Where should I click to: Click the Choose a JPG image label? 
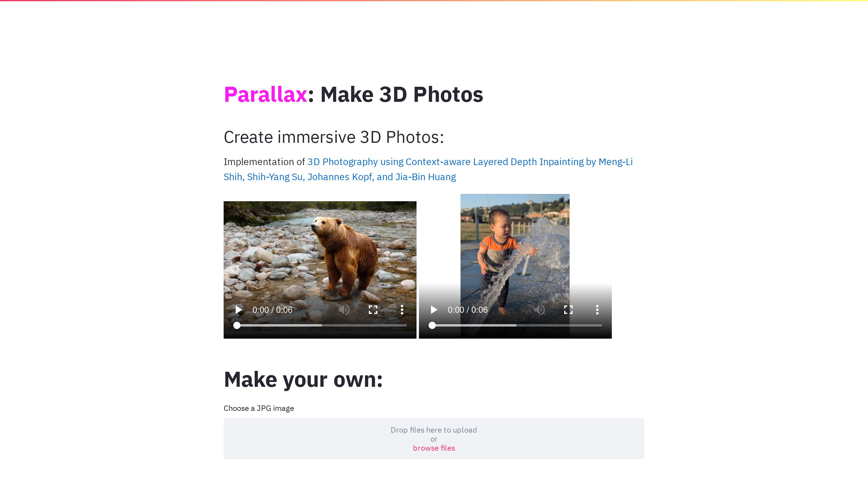(x=259, y=408)
